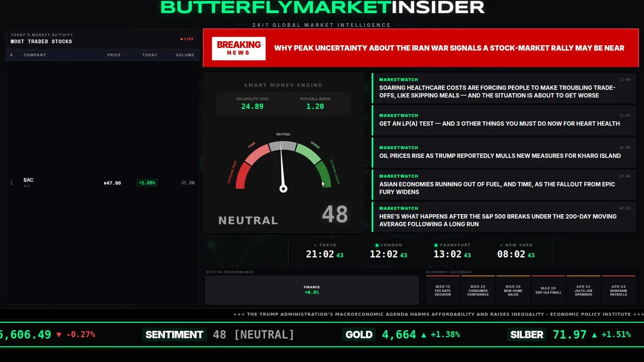Click the red Extreme Fear gauge segment
The height and width of the screenshot is (362, 644).
tap(242, 176)
